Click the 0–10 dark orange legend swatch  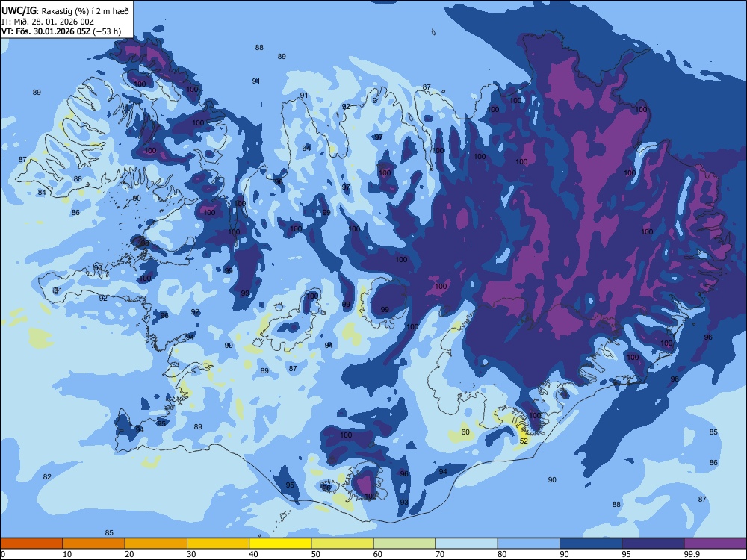click(32, 544)
